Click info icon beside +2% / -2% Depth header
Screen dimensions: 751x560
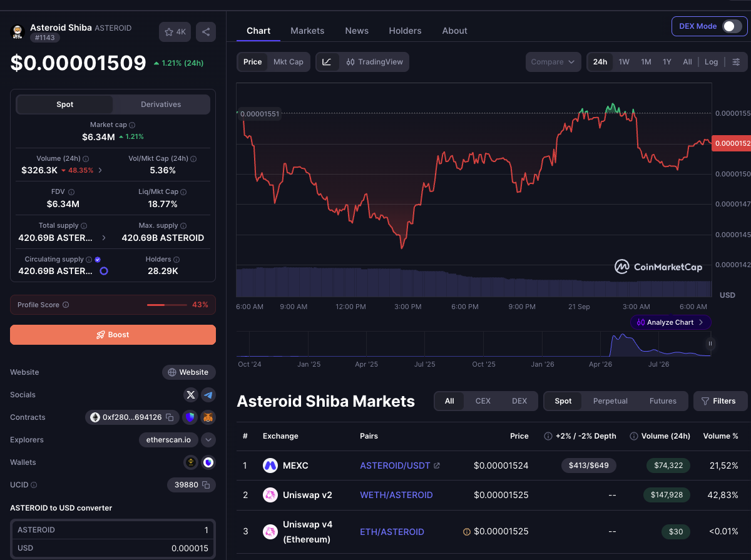click(x=548, y=436)
